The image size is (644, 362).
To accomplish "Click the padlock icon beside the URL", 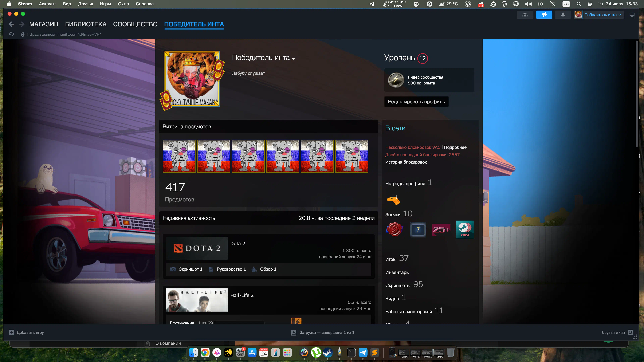I will (x=22, y=34).
